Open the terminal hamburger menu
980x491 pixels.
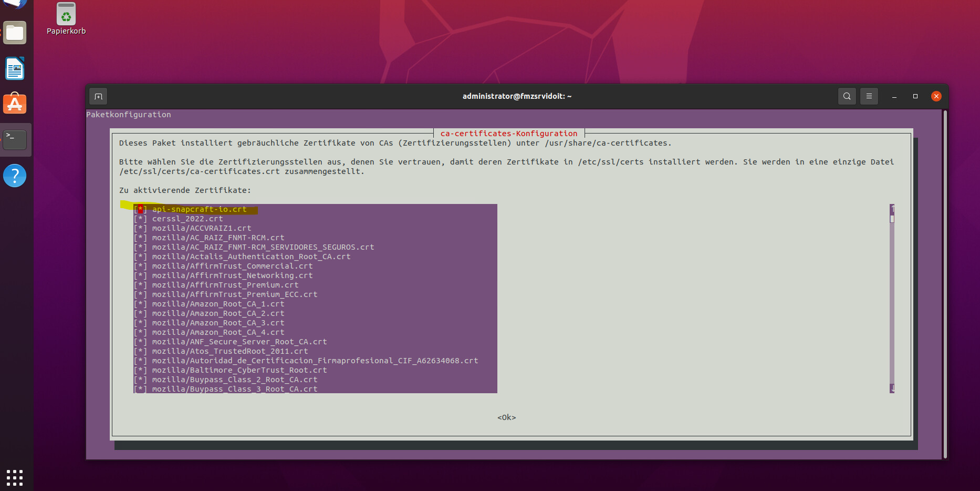[869, 96]
